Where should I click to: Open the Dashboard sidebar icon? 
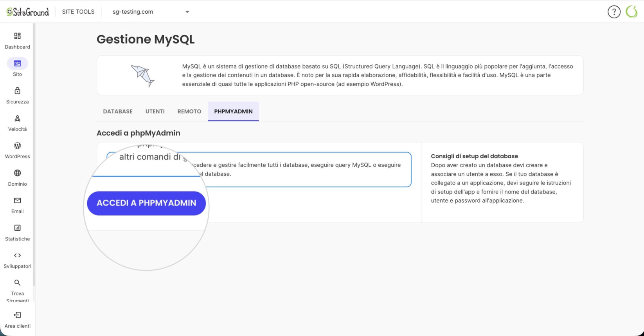point(17,36)
